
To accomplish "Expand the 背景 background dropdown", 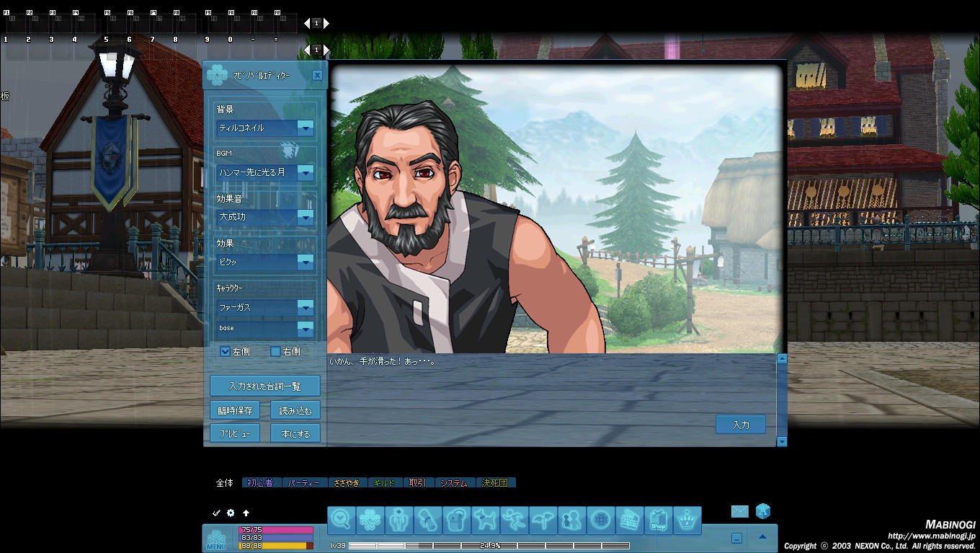I will point(306,128).
